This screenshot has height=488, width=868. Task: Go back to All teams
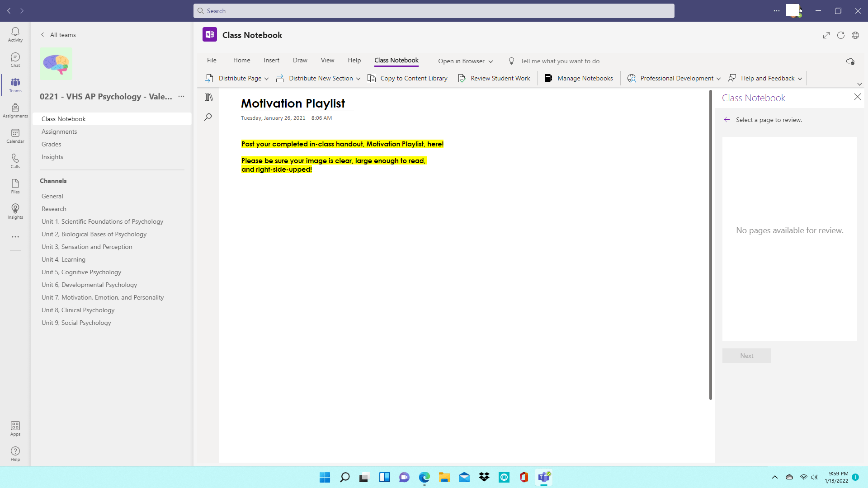tap(58, 35)
